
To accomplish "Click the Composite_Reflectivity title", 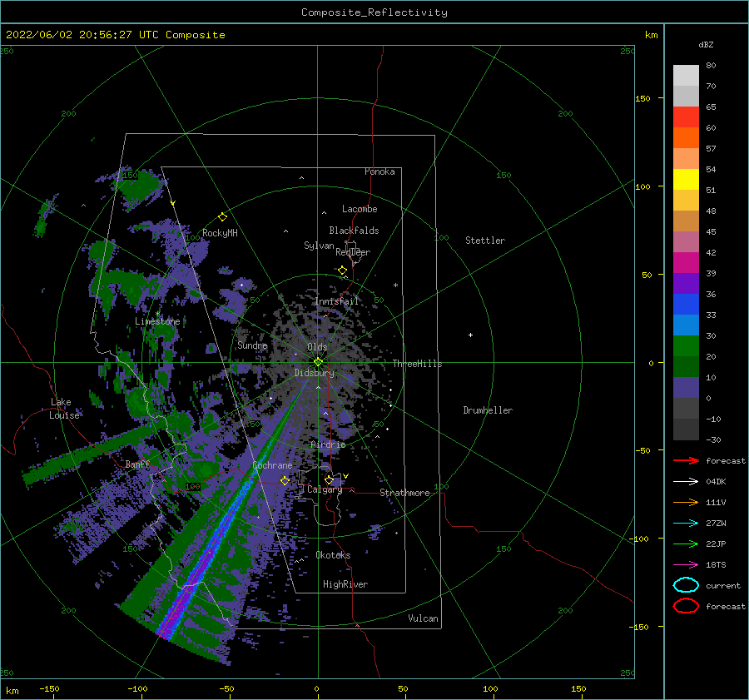I will [x=374, y=12].
